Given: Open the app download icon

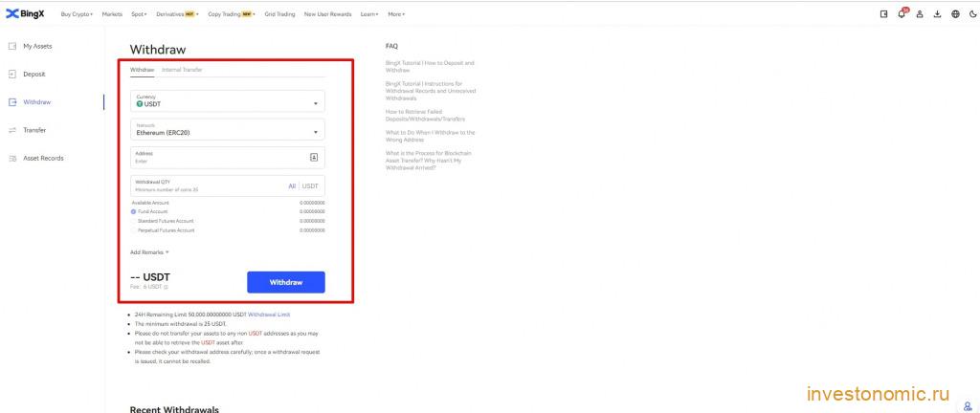Looking at the screenshot, I should [938, 13].
